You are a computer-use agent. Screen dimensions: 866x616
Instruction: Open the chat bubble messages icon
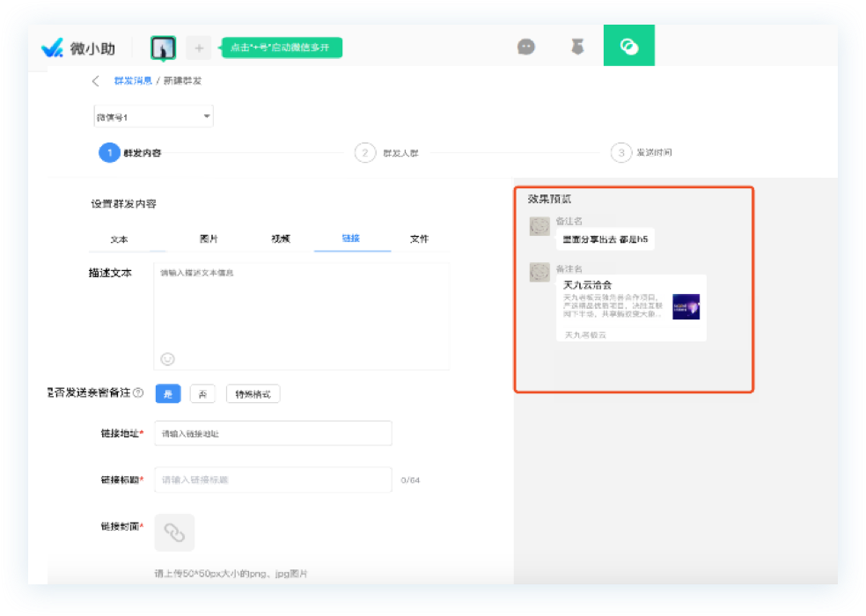(x=526, y=47)
